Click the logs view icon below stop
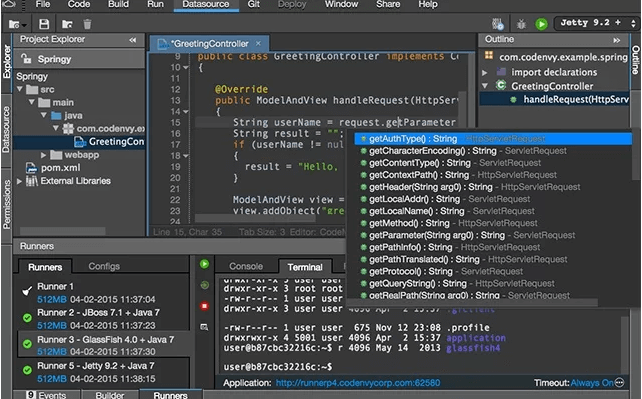 pos(204,327)
